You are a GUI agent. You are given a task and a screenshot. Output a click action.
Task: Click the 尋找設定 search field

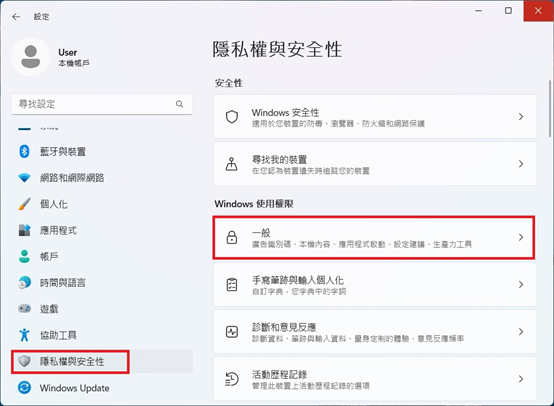102,104
